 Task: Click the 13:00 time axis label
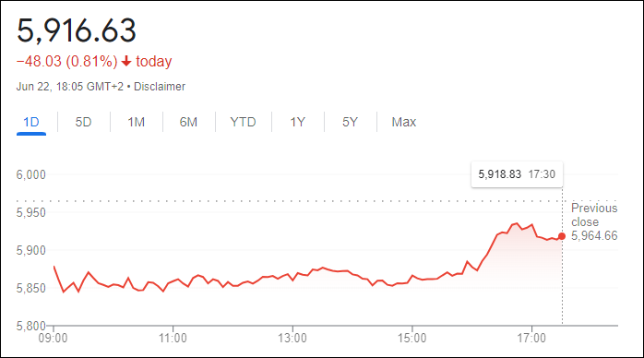(292, 339)
